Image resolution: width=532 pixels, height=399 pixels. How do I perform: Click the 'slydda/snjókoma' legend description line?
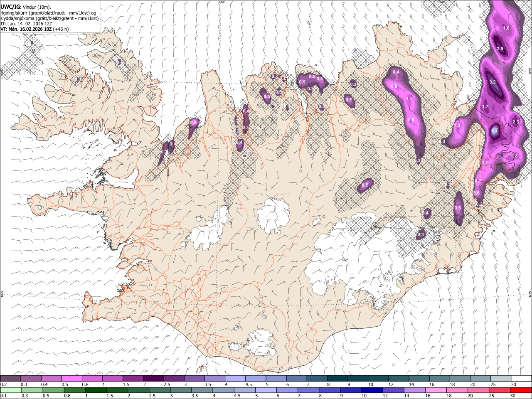pos(49,18)
